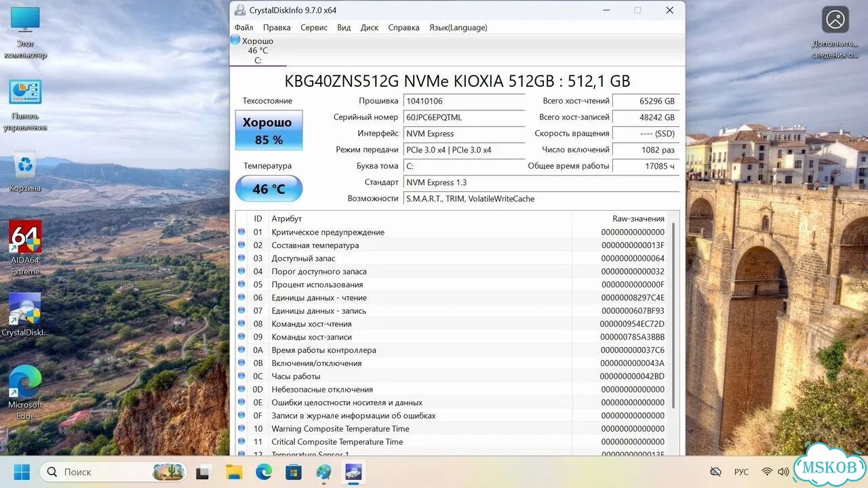868x488 pixels.
Task: Click the serial number field 60JPC6EPQTML
Action: [464, 117]
